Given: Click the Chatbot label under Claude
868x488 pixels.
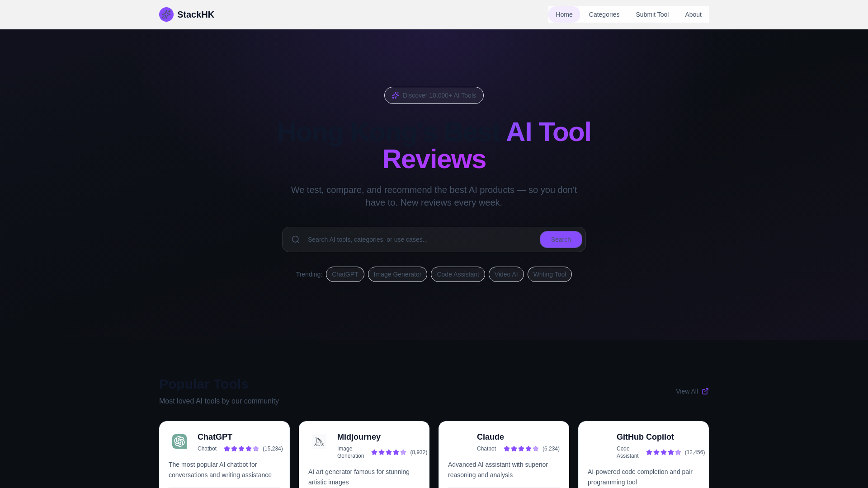Looking at the screenshot, I should tap(486, 449).
